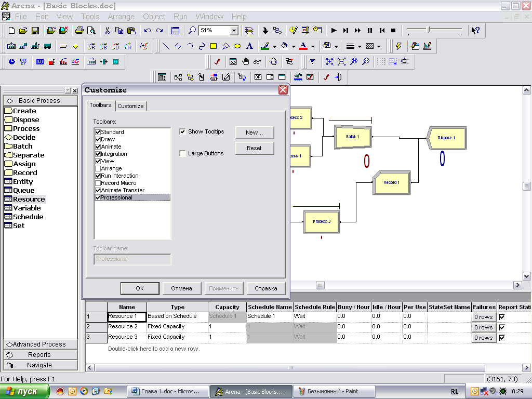Screen dimensions: 532x399
Task: Select the Line drawing tool
Action: pyautogui.click(x=166, y=46)
